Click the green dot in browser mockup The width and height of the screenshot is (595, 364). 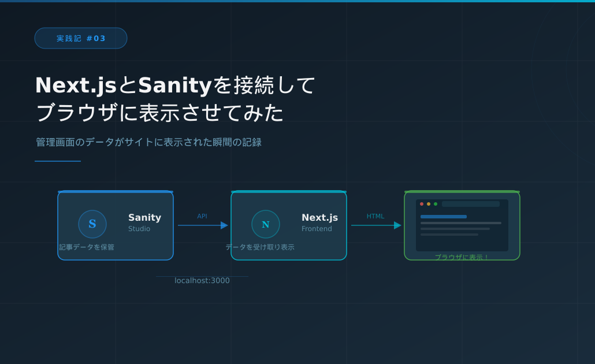pyautogui.click(x=436, y=204)
